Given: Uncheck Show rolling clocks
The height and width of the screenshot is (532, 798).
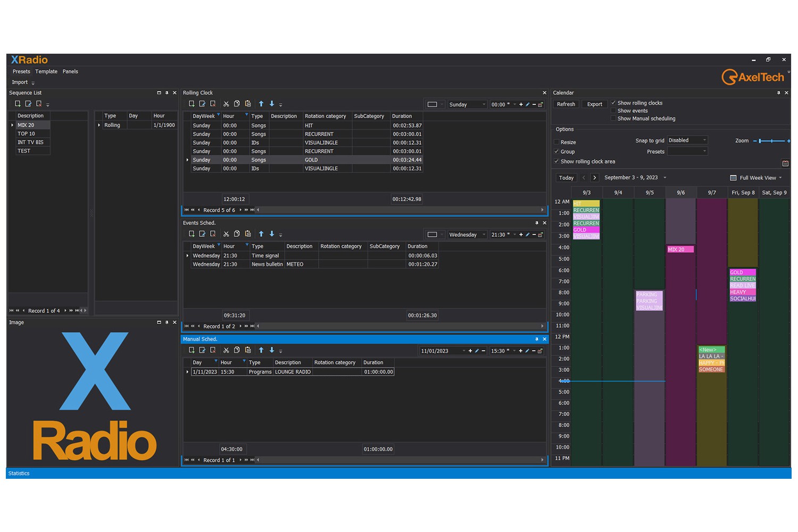Looking at the screenshot, I should tap(613, 103).
